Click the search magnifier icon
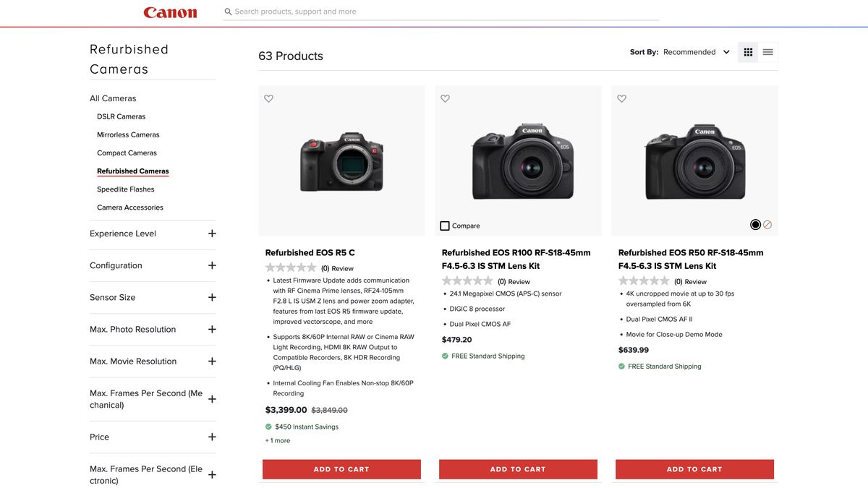 (226, 11)
